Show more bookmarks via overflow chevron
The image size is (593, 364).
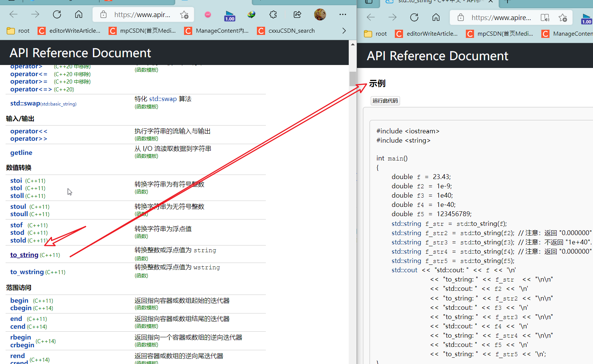pyautogui.click(x=344, y=31)
